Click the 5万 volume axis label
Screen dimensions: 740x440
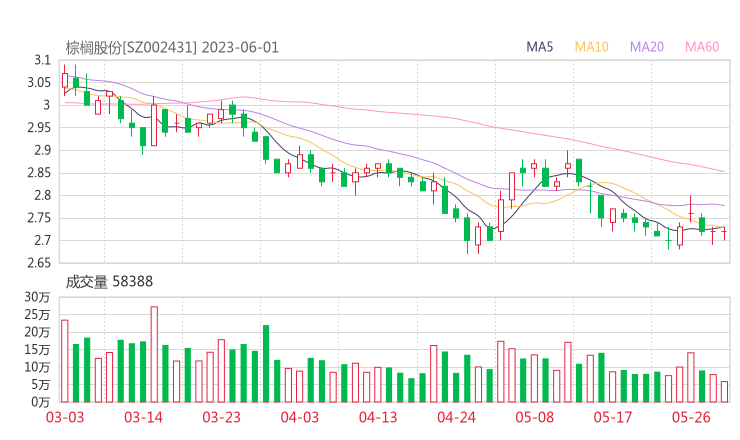[41, 385]
